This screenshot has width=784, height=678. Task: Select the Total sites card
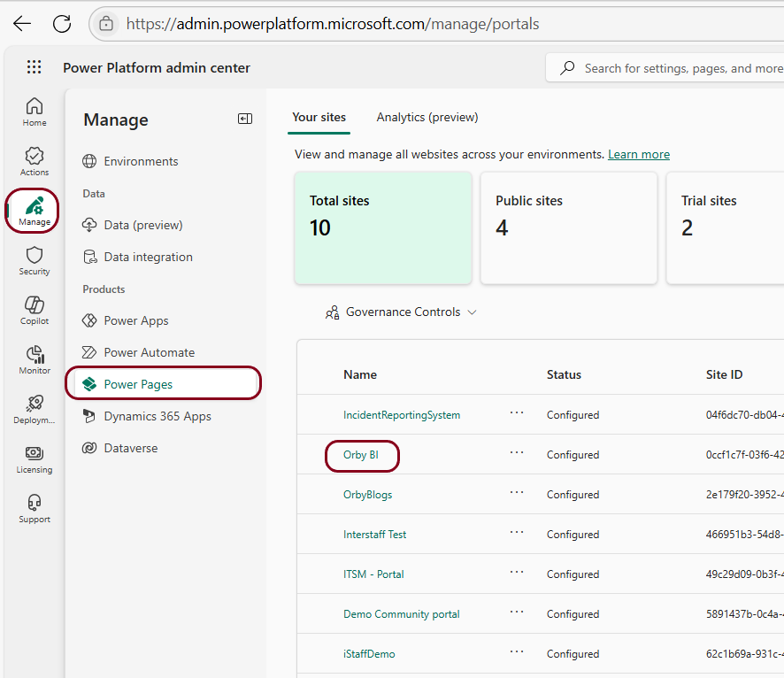point(383,228)
